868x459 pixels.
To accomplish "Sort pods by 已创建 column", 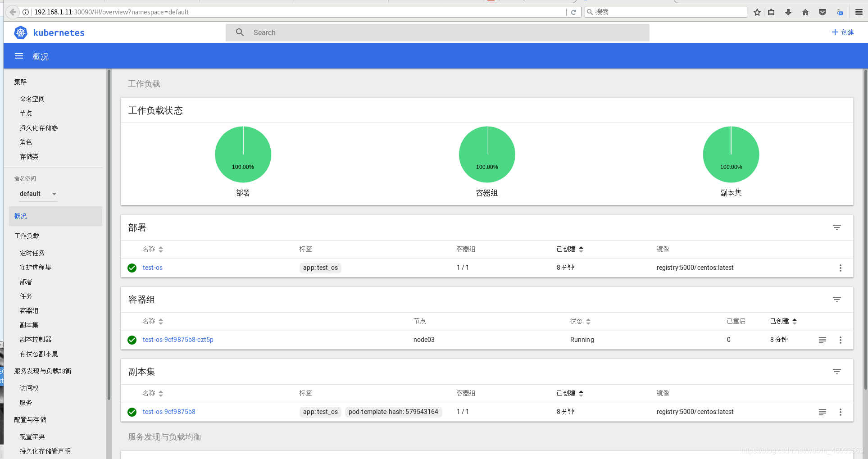I will pos(783,321).
